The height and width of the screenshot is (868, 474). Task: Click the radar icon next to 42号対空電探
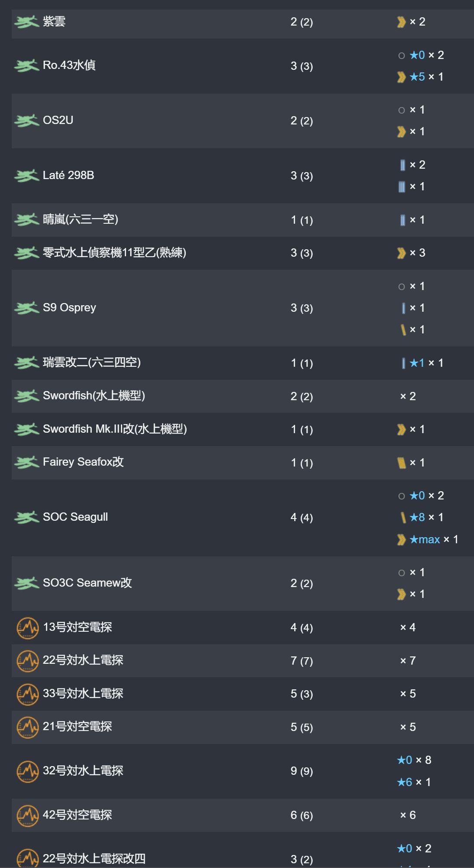coord(27,815)
